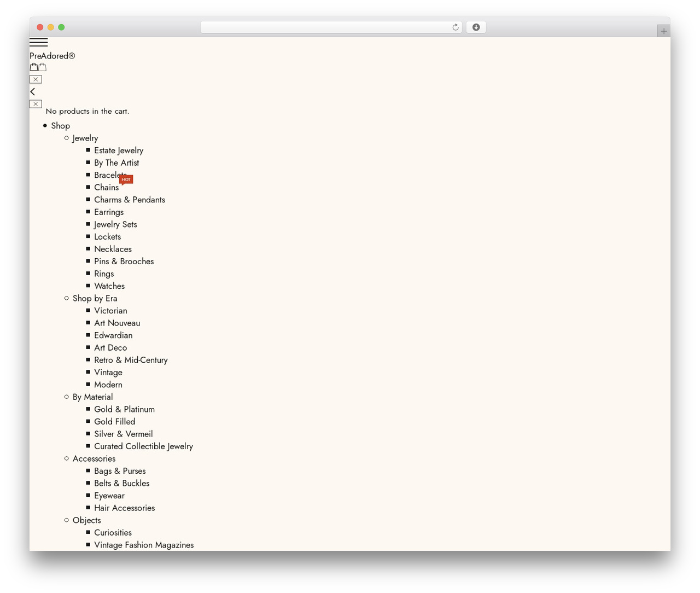Click the back chevron arrow icon
This screenshot has width=700, height=593.
(x=33, y=91)
